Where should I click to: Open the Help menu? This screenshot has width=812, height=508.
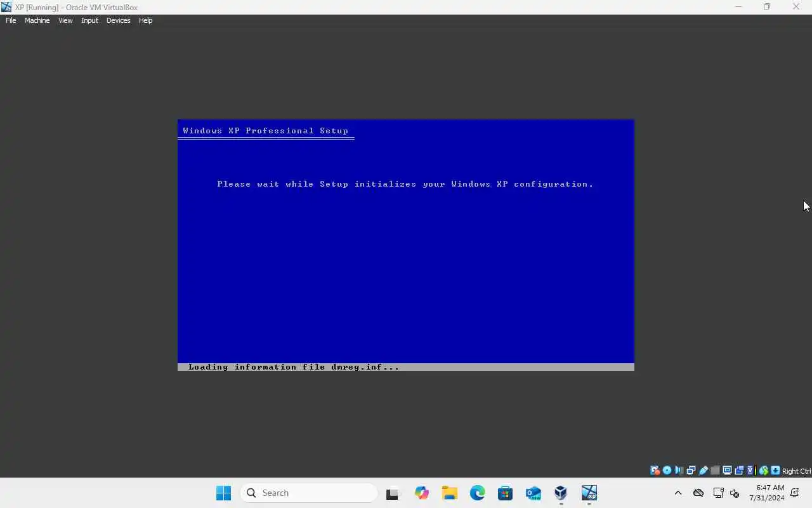pyautogui.click(x=145, y=20)
